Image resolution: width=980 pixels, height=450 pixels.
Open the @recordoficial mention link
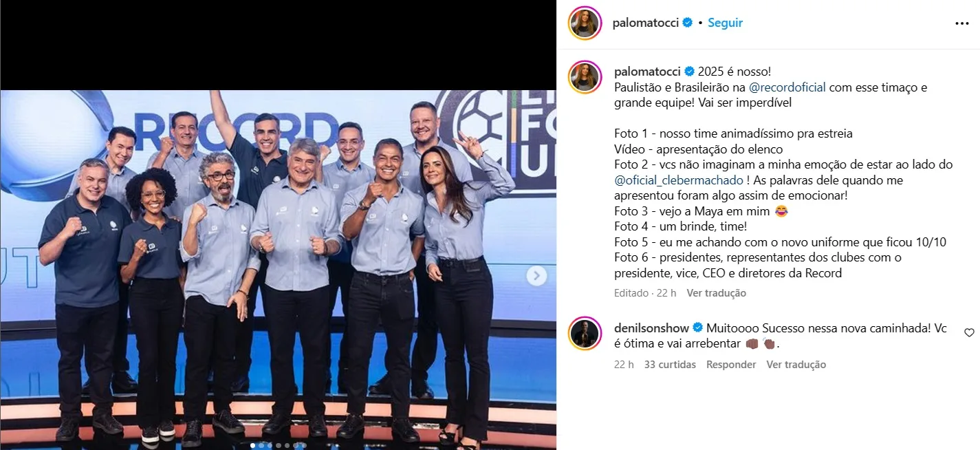click(787, 87)
